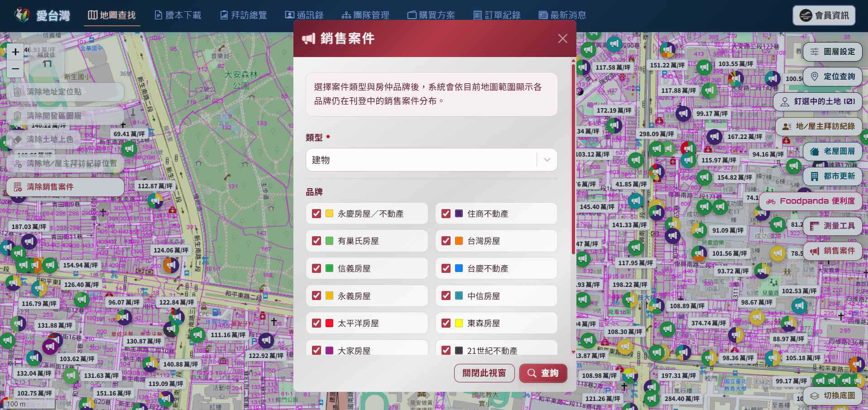Toggle the 有巢氏房屋 checkbox
The width and height of the screenshot is (868, 410).
click(317, 241)
